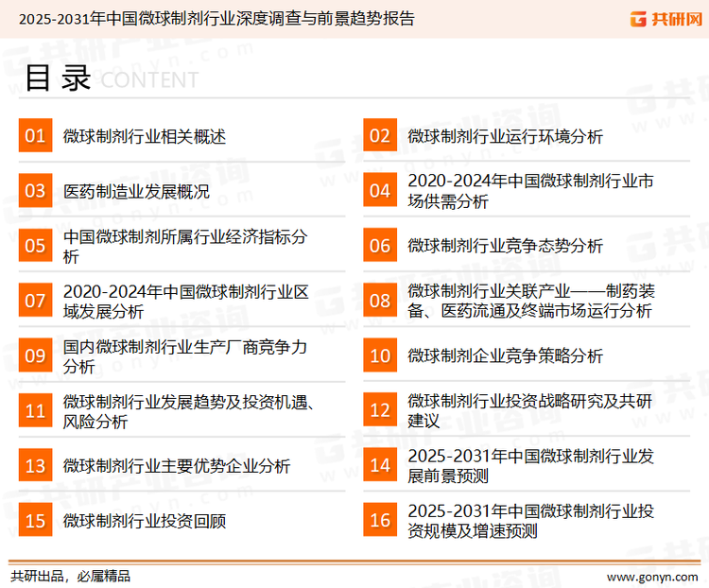Click the orange 05 number box
This screenshot has height=588, width=709.
(35, 246)
